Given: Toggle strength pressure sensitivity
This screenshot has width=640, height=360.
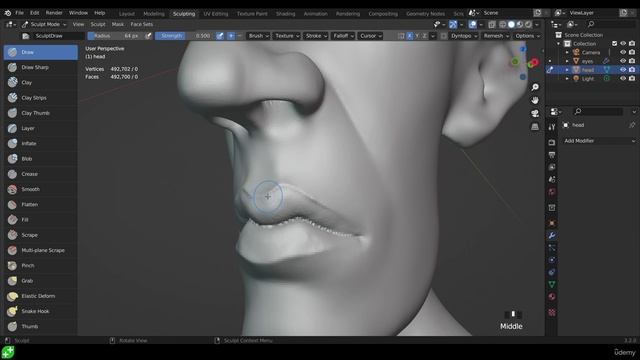Looking at the screenshot, I should [220, 36].
